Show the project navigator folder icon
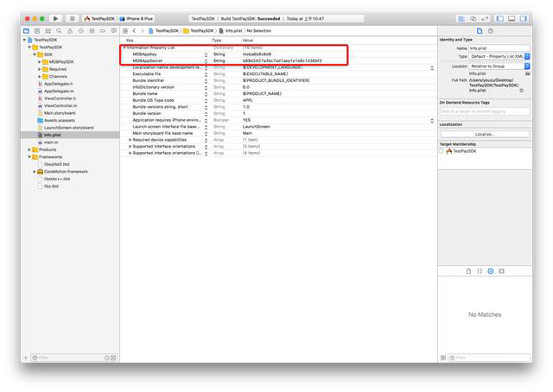The width and height of the screenshot is (553, 392). pos(26,31)
